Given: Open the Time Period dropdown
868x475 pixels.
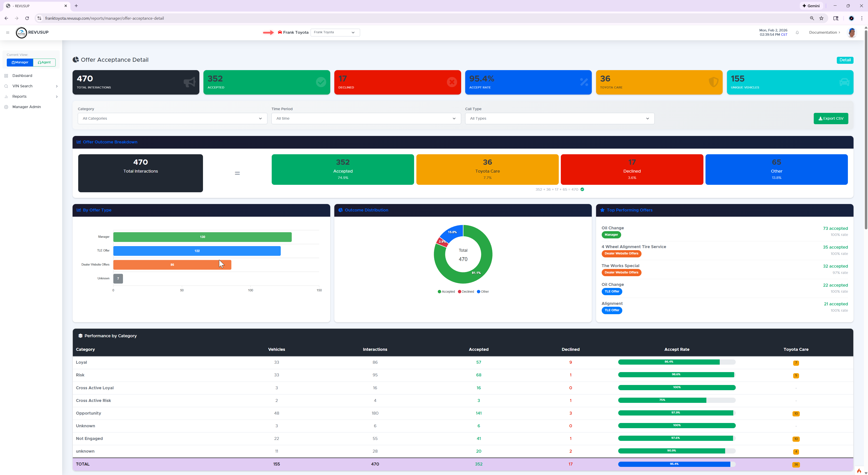Looking at the screenshot, I should pyautogui.click(x=366, y=118).
